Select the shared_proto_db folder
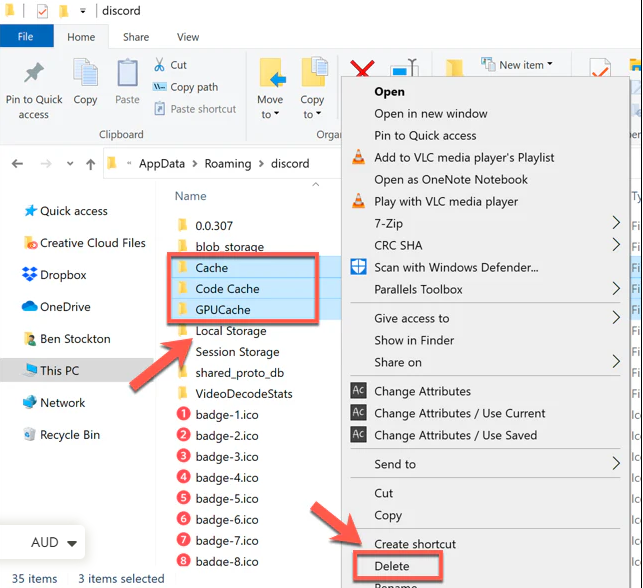 pos(230,373)
